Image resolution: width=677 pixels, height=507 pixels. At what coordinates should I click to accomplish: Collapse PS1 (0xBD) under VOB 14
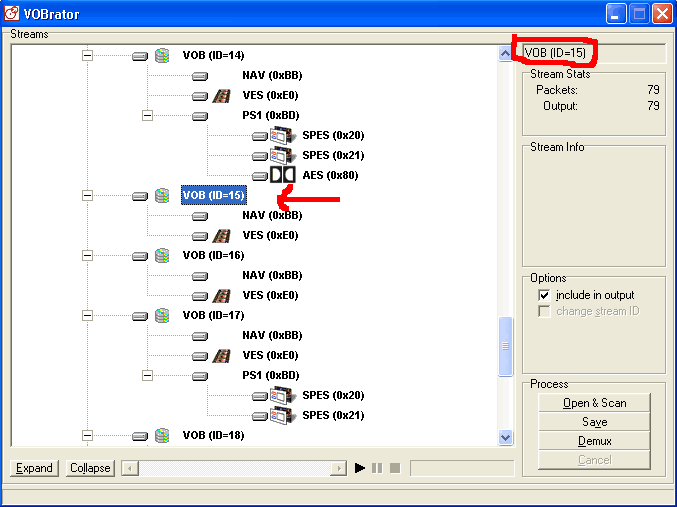pos(147,115)
